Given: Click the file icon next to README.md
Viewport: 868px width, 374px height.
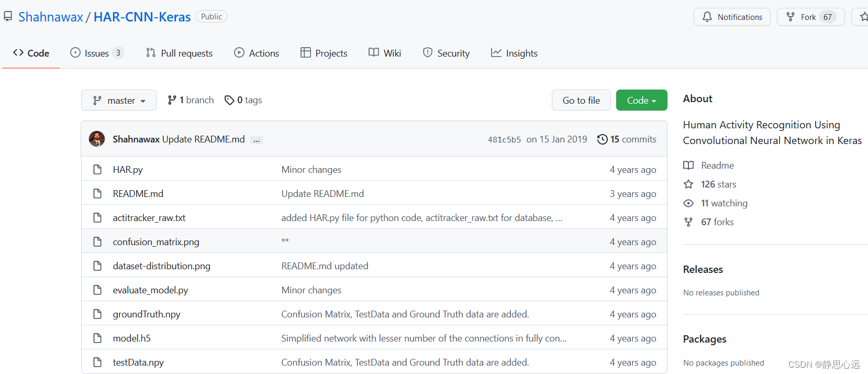Looking at the screenshot, I should pos(97,193).
